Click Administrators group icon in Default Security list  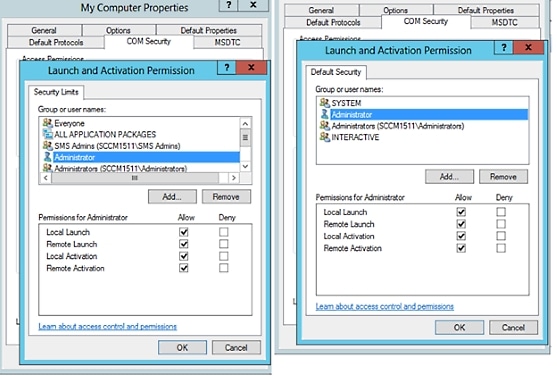(x=324, y=126)
